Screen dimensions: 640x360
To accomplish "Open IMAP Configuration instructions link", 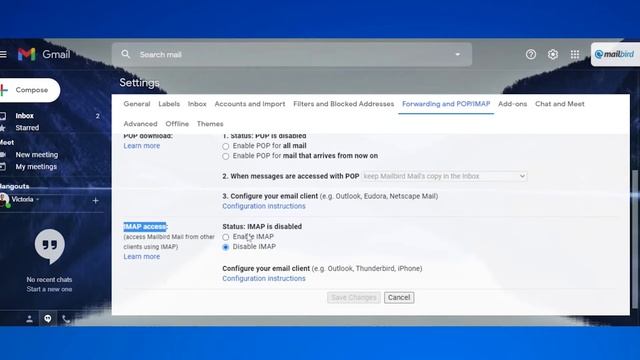I will tap(264, 278).
